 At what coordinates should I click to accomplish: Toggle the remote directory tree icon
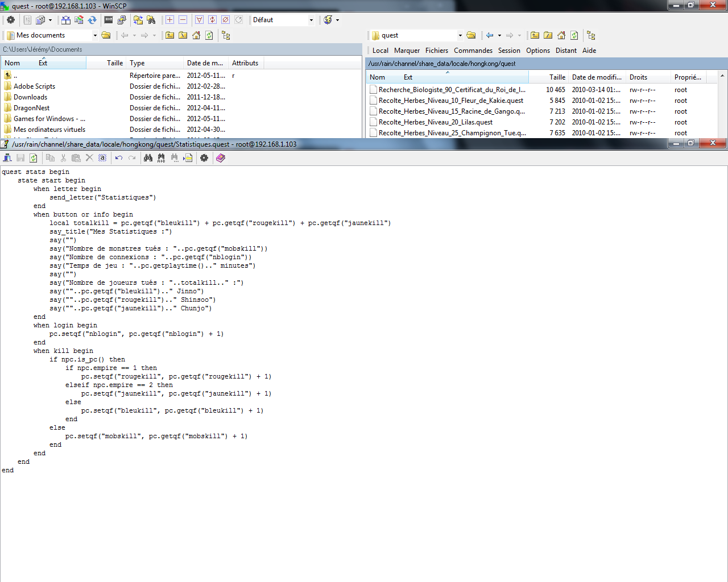tap(591, 35)
